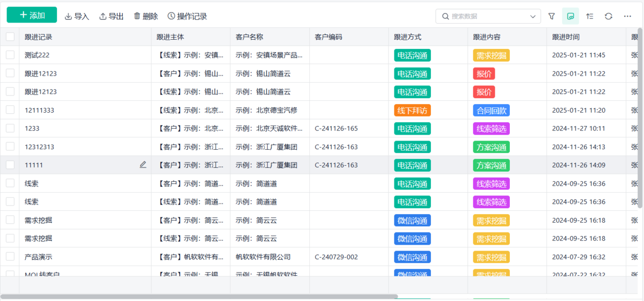Check the box for row 测试222

pyautogui.click(x=10, y=55)
